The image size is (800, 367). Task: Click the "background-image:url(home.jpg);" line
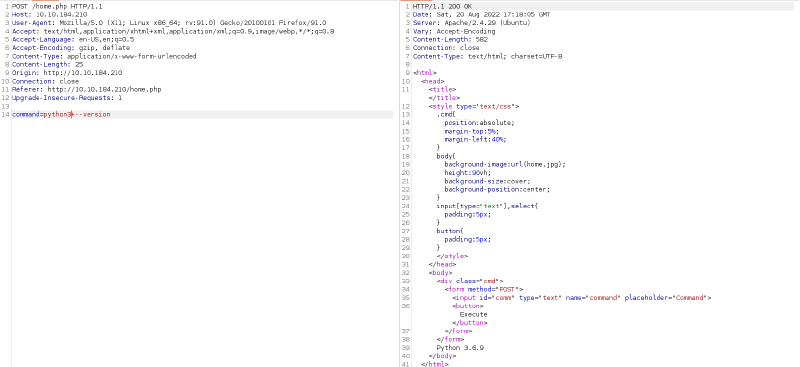point(505,164)
